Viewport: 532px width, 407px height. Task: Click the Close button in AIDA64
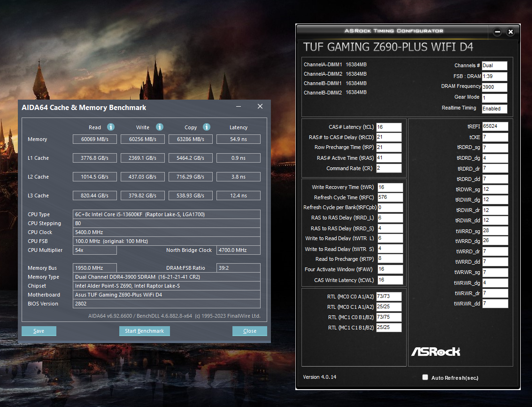(x=250, y=331)
